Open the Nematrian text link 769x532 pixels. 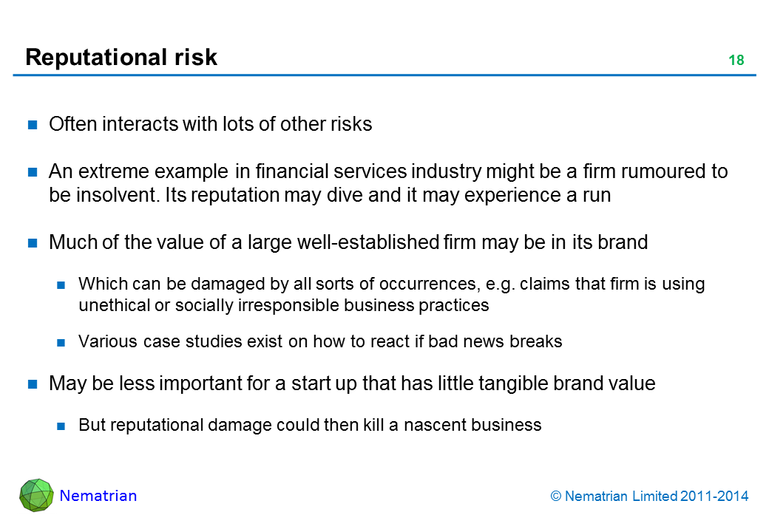(98, 496)
